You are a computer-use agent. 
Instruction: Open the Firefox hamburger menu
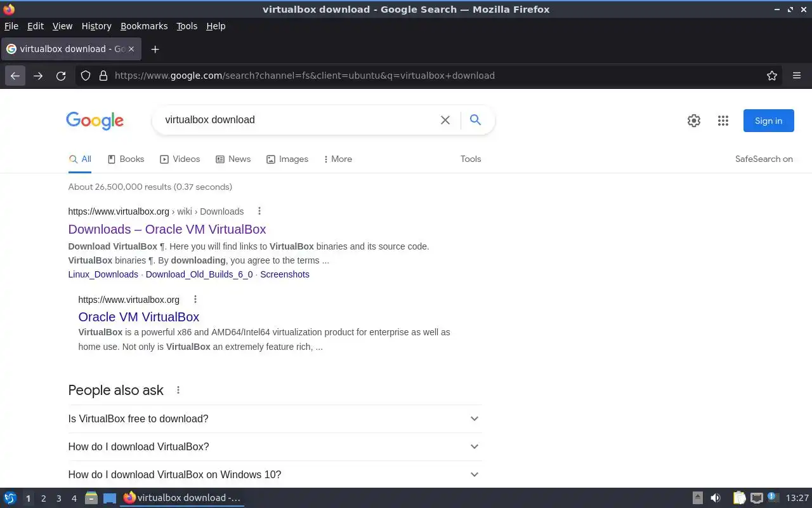pyautogui.click(x=797, y=76)
